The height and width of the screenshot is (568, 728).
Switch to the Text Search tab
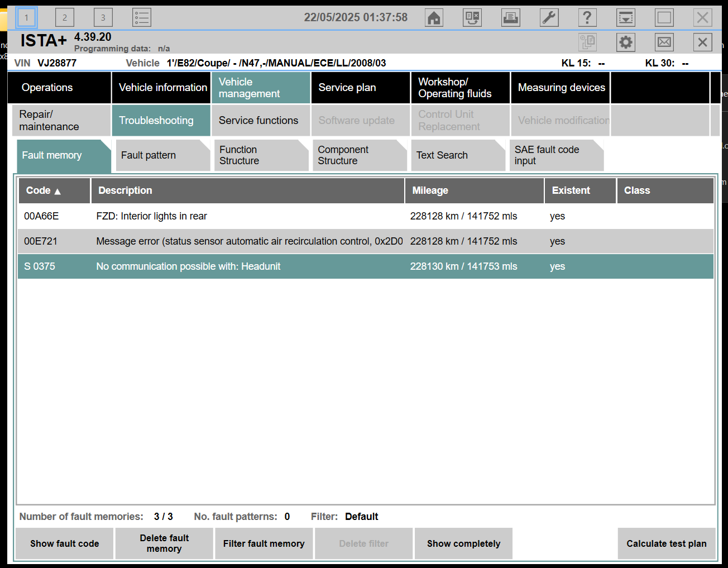click(458, 155)
